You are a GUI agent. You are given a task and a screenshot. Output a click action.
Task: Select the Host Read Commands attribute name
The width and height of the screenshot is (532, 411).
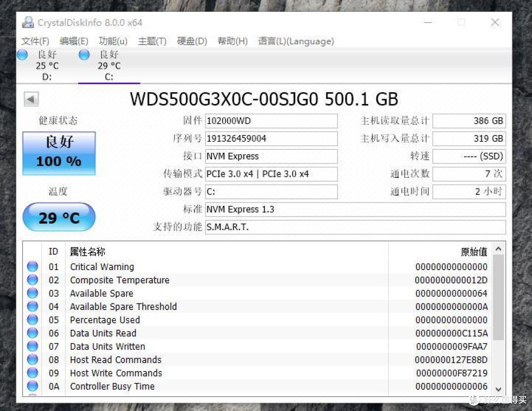tap(116, 360)
